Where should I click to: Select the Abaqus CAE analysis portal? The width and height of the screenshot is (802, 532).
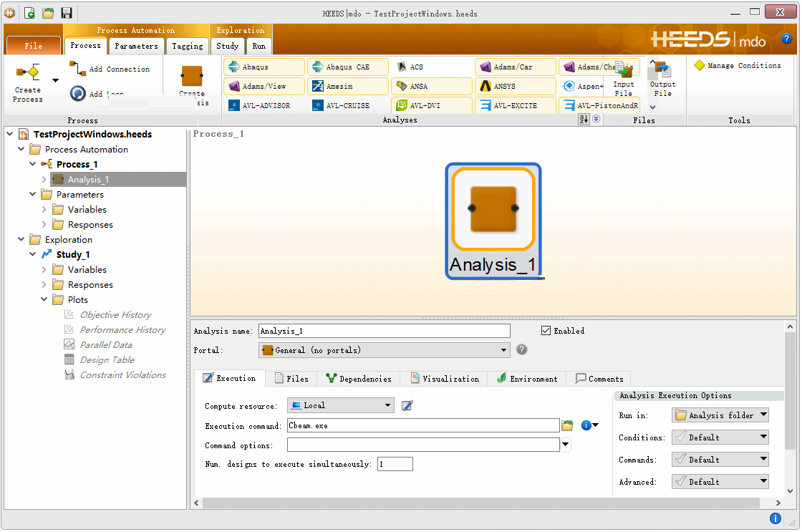348,67
